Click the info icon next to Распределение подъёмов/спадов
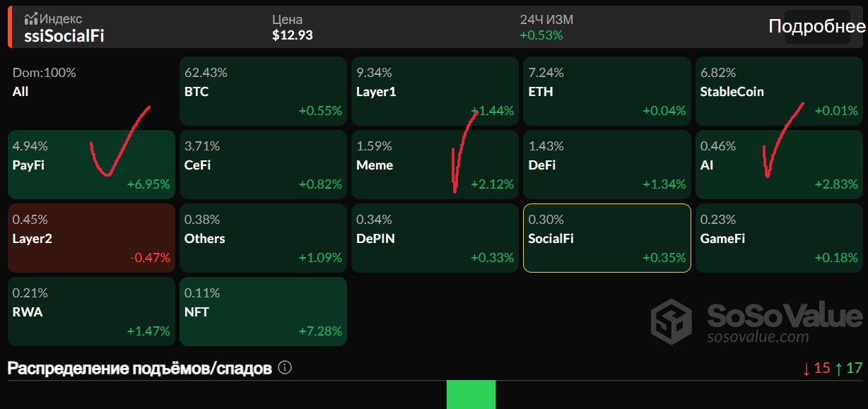 [x=285, y=368]
